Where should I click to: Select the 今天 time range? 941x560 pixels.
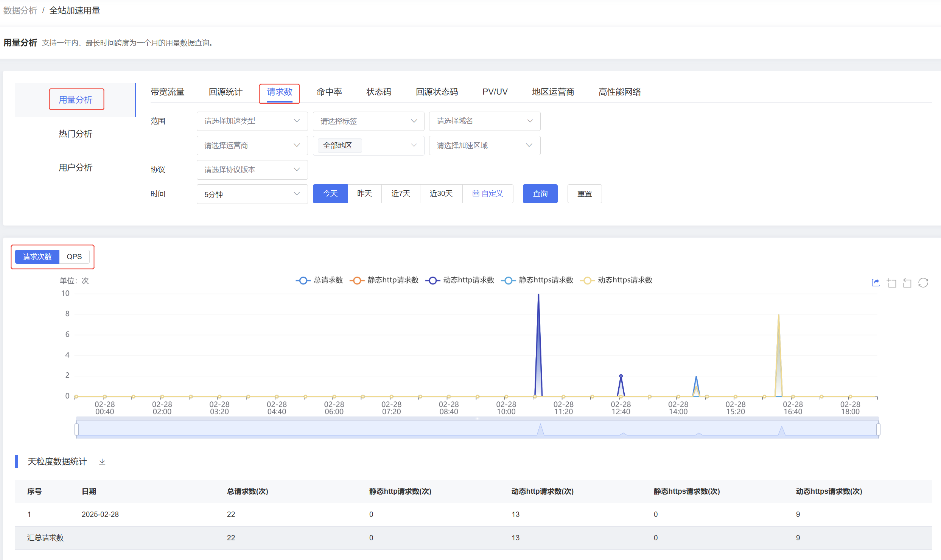point(330,194)
